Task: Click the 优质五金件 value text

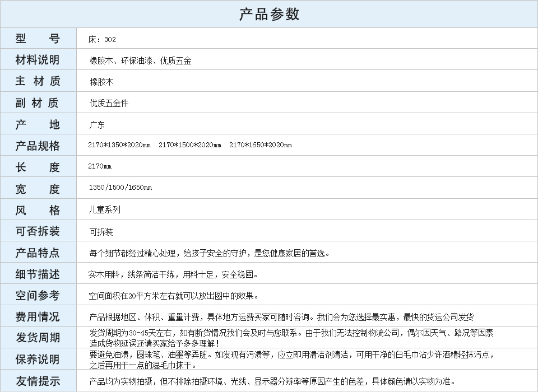Action: tap(109, 103)
